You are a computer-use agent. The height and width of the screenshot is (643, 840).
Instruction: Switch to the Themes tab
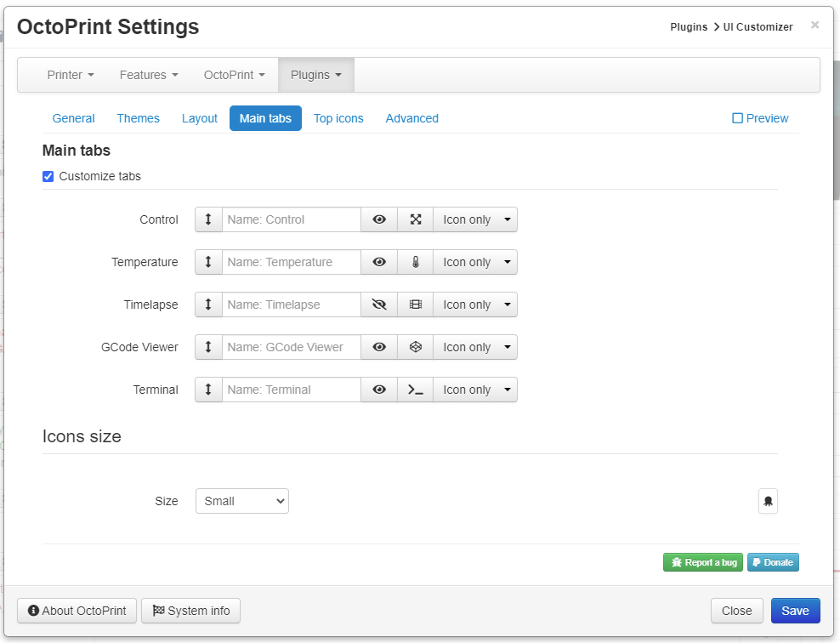pos(139,118)
